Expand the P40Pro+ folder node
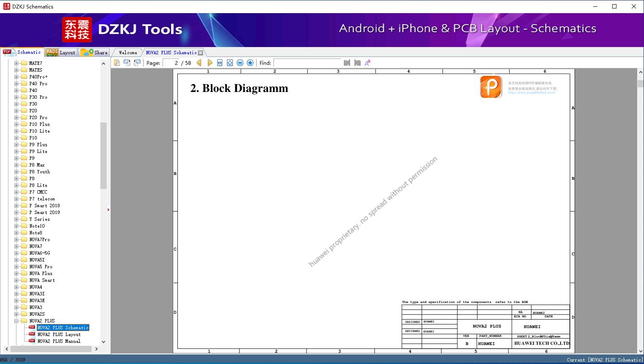 click(x=17, y=77)
